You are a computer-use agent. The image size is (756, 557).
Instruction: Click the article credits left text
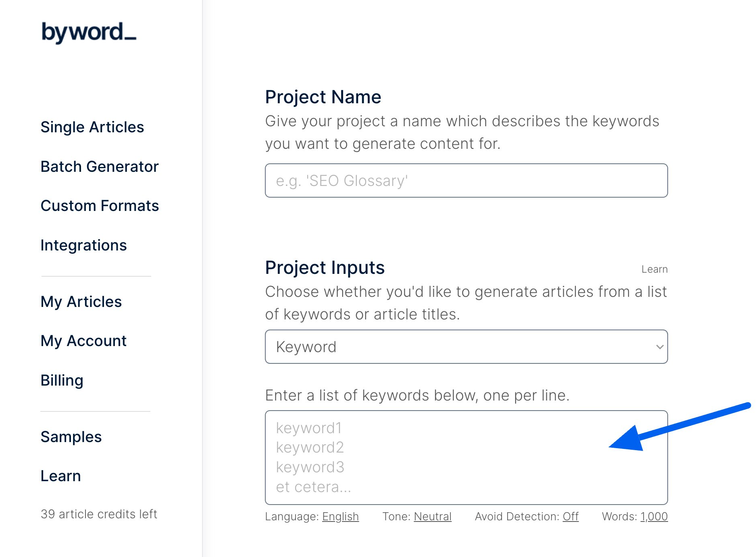pyautogui.click(x=99, y=514)
